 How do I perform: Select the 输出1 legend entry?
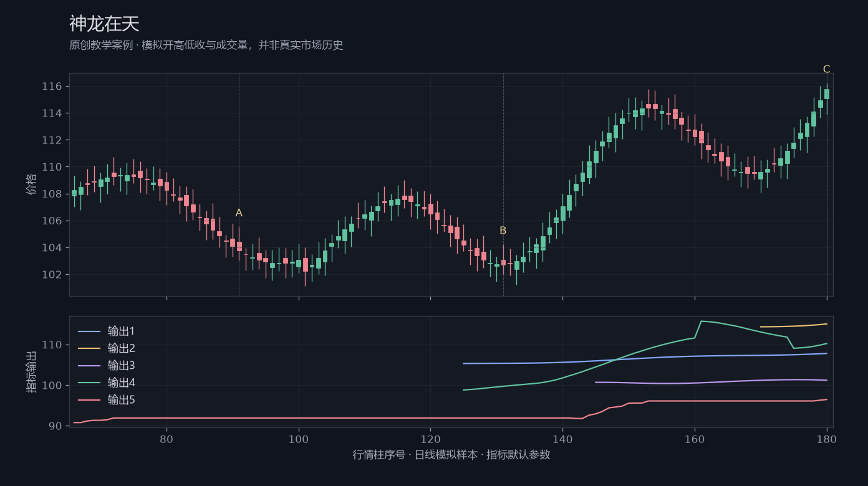[106, 331]
